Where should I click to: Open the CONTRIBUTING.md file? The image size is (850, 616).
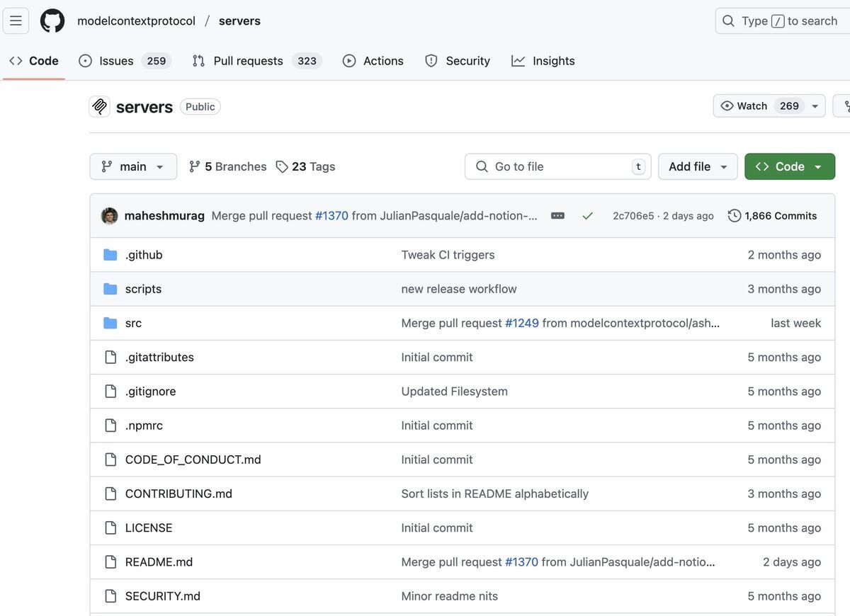pyautogui.click(x=178, y=494)
